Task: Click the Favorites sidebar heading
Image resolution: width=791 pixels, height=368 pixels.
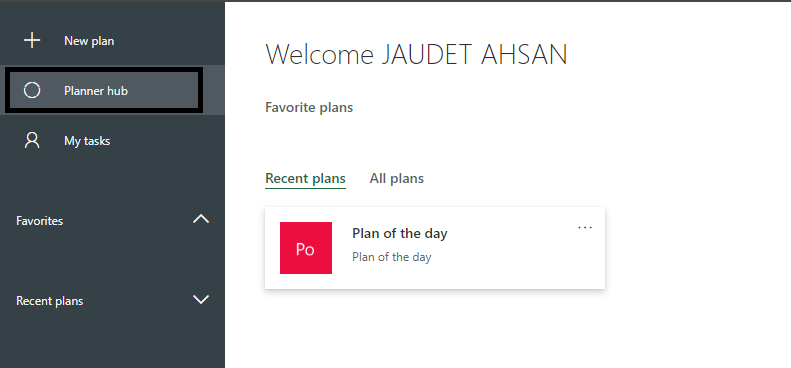Action: click(39, 221)
